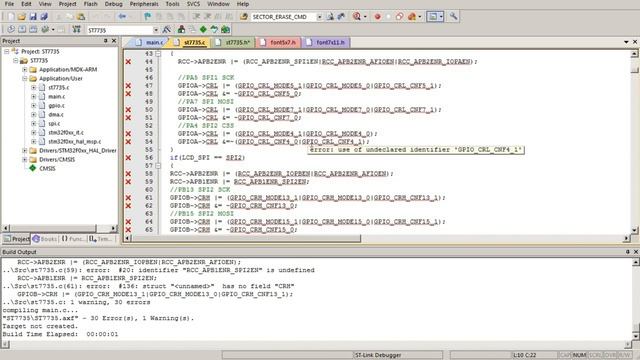Click the Find icon beside search box
Image resolution: width=640 pixels, height=360 pixels.
pyautogui.click(x=330, y=17)
